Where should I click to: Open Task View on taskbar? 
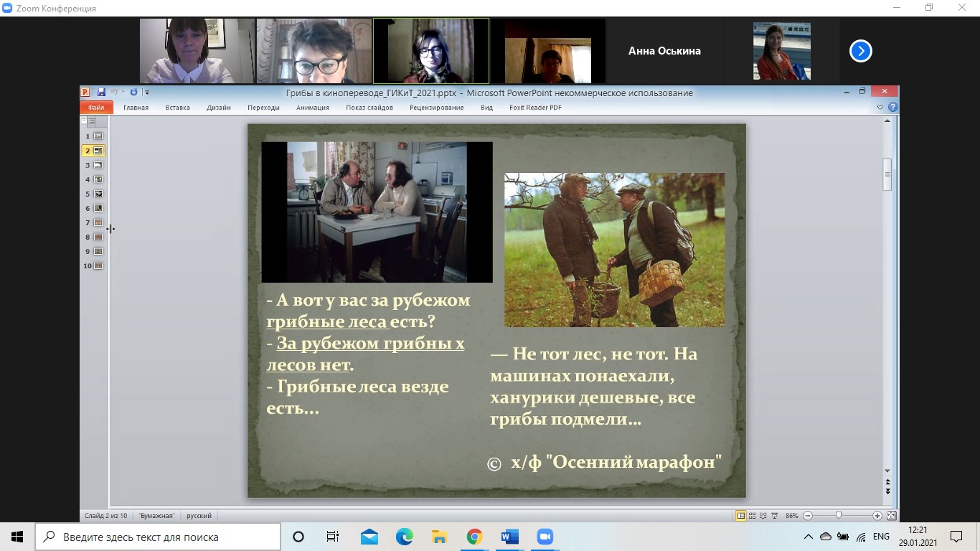(333, 537)
